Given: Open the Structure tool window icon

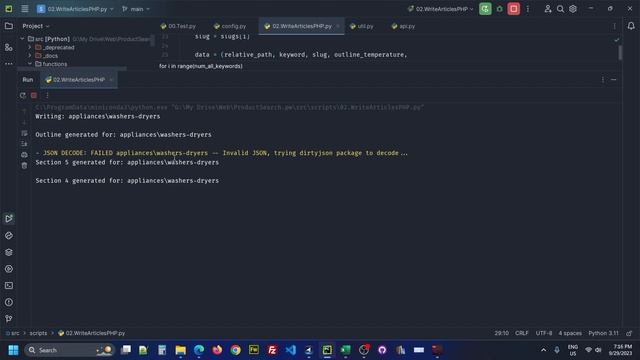Looking at the screenshot, I should tap(9, 47).
